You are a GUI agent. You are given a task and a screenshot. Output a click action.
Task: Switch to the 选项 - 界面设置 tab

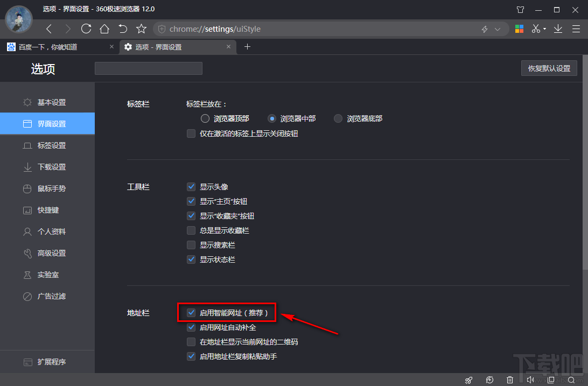tap(178, 47)
